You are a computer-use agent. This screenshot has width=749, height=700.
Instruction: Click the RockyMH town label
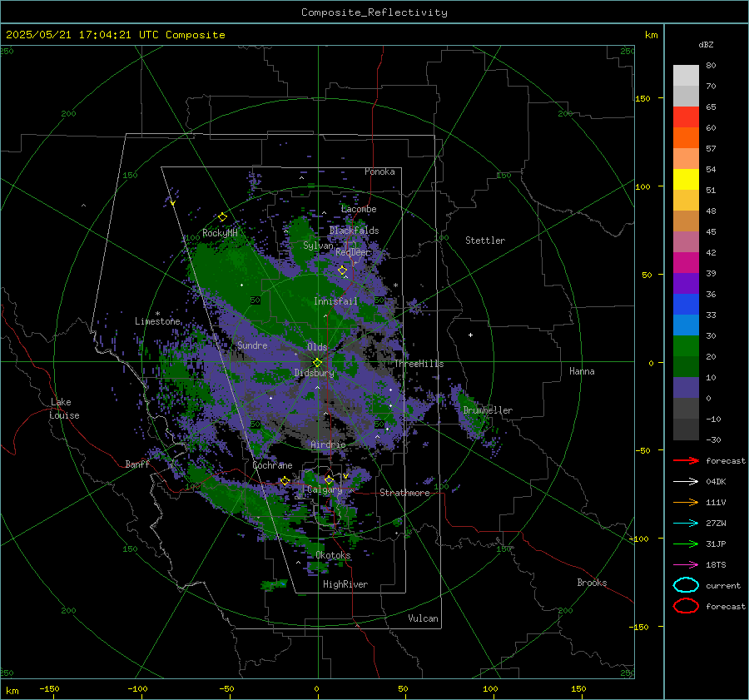click(x=220, y=233)
